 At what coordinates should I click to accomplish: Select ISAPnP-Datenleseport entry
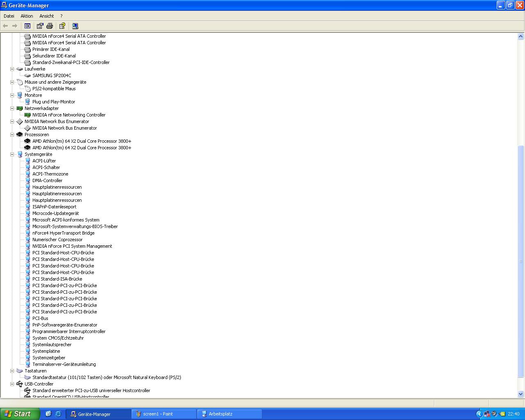54,207
